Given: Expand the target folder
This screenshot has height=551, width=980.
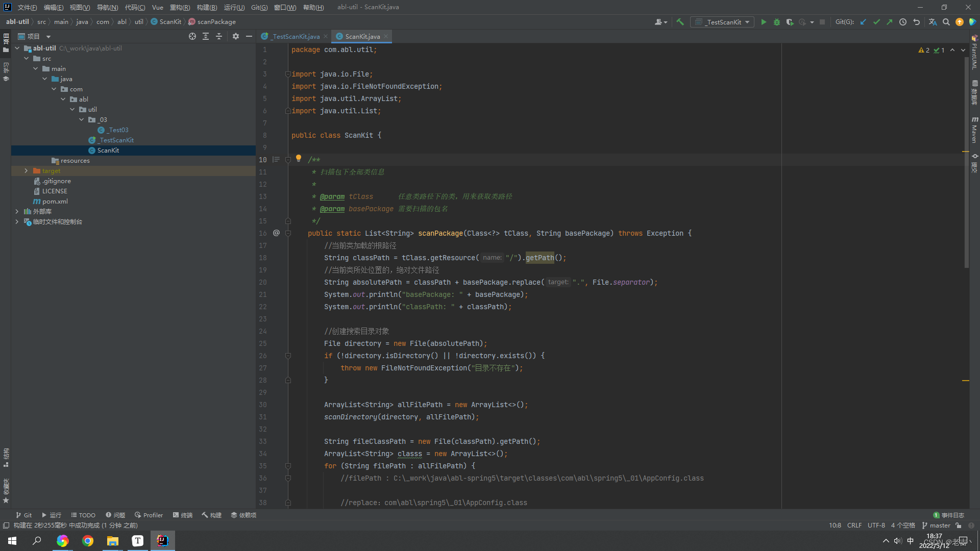Looking at the screenshot, I should pos(26,171).
